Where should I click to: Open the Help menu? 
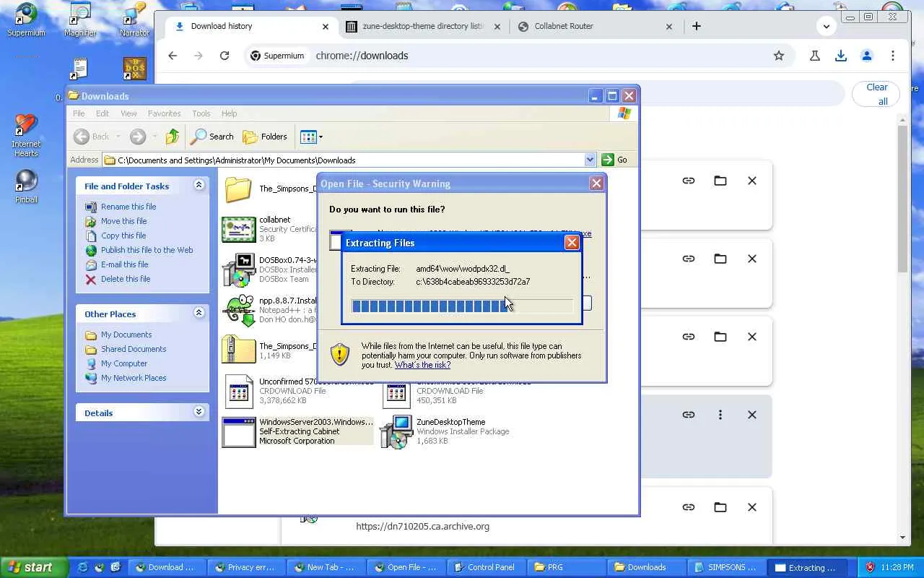tap(230, 113)
